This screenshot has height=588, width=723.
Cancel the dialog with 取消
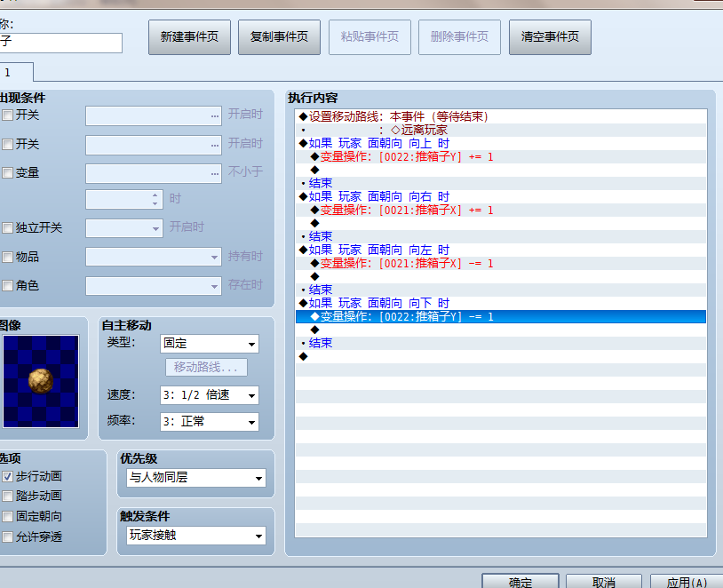pyautogui.click(x=604, y=581)
